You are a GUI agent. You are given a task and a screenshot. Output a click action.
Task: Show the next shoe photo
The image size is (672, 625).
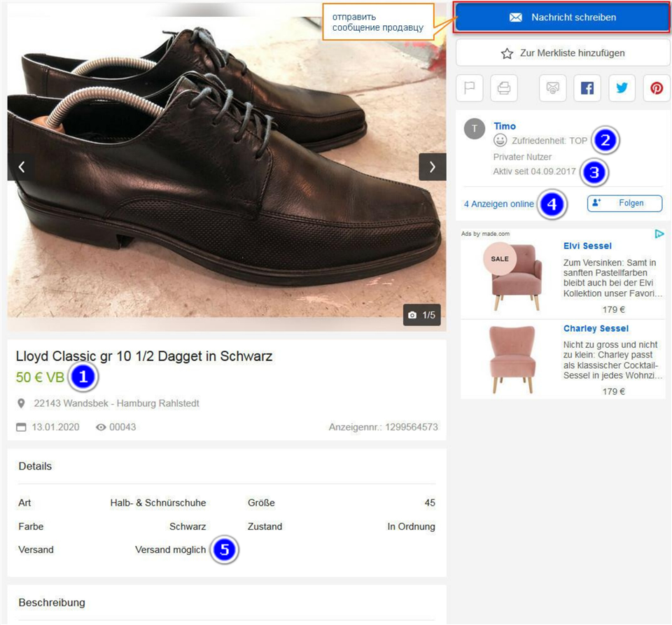(432, 167)
